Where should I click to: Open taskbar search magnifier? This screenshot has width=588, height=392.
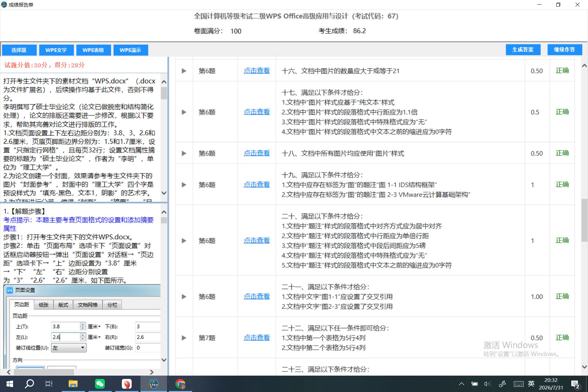(29, 384)
